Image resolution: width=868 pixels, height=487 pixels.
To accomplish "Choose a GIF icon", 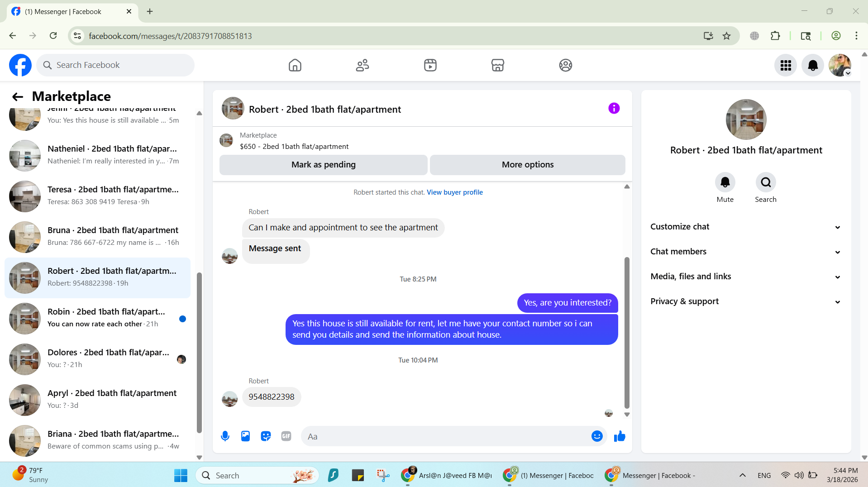I will 286,436.
